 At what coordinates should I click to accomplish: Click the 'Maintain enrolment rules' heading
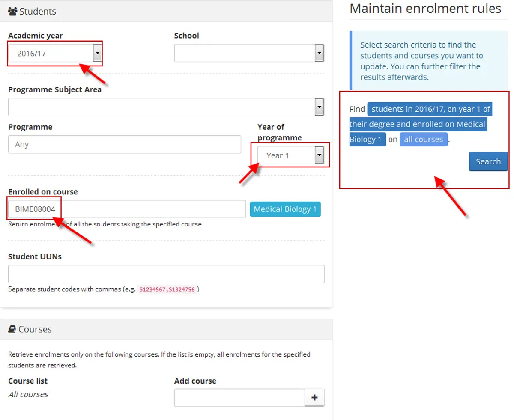(426, 8)
